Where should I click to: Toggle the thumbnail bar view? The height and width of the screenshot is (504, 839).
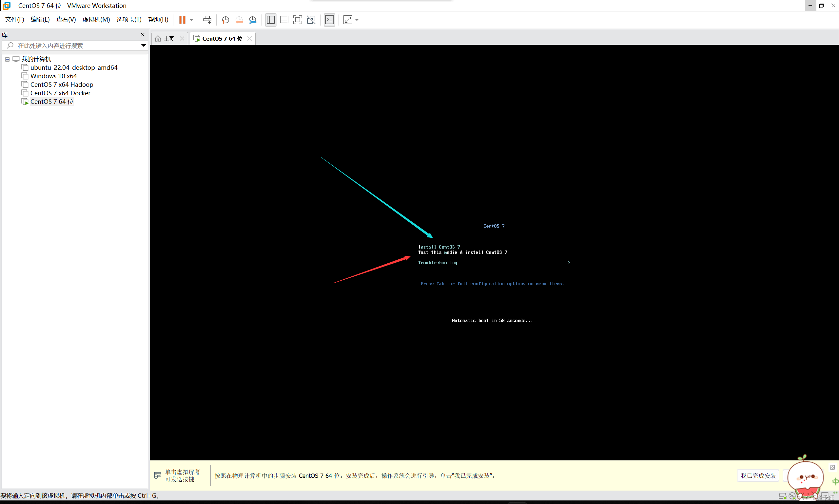pyautogui.click(x=284, y=20)
